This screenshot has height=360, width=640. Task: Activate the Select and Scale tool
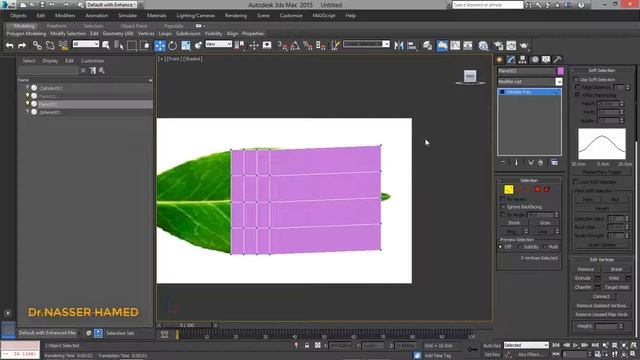coord(186,45)
